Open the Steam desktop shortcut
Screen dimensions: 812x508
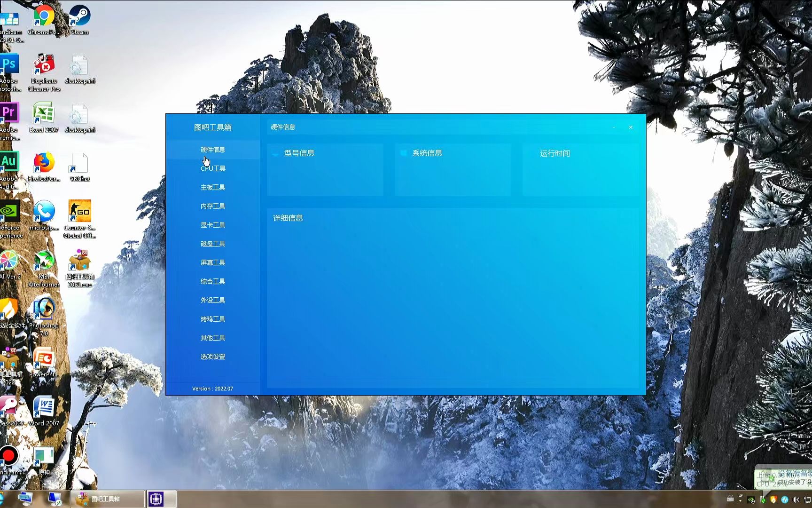click(79, 20)
